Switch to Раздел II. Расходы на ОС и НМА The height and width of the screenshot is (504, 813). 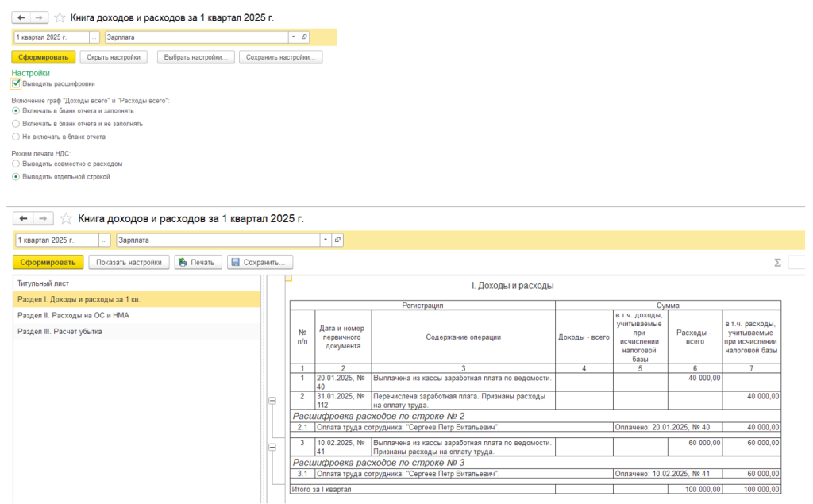click(x=73, y=315)
